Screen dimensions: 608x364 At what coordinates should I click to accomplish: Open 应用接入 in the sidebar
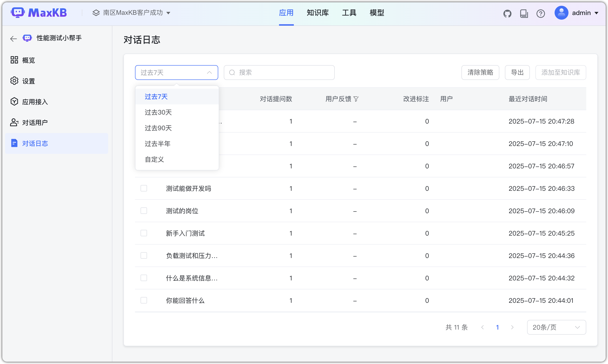point(56,102)
